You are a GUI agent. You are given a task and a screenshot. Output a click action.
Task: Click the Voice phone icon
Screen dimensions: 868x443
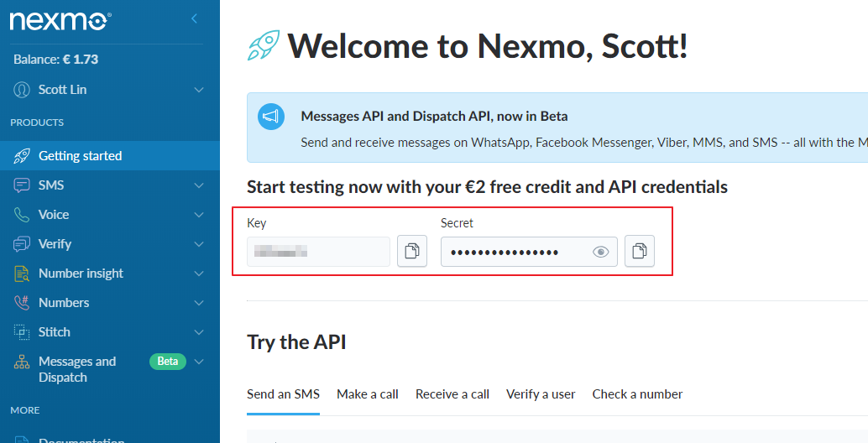pyautogui.click(x=22, y=215)
